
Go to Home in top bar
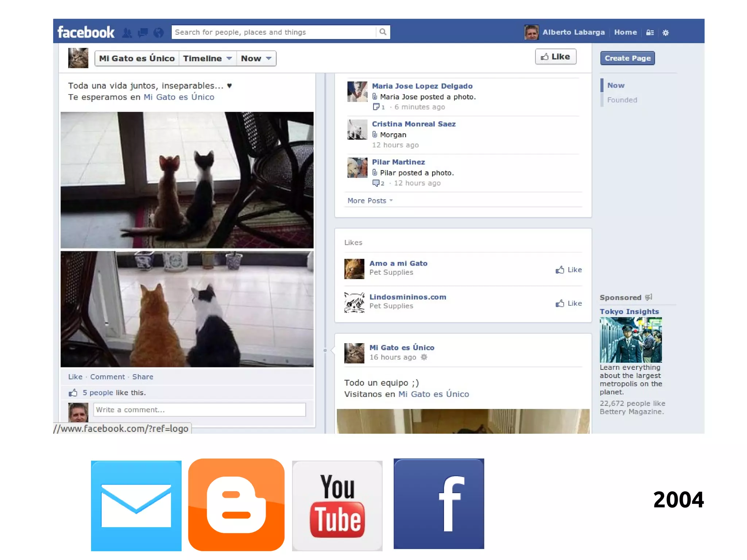coord(625,32)
